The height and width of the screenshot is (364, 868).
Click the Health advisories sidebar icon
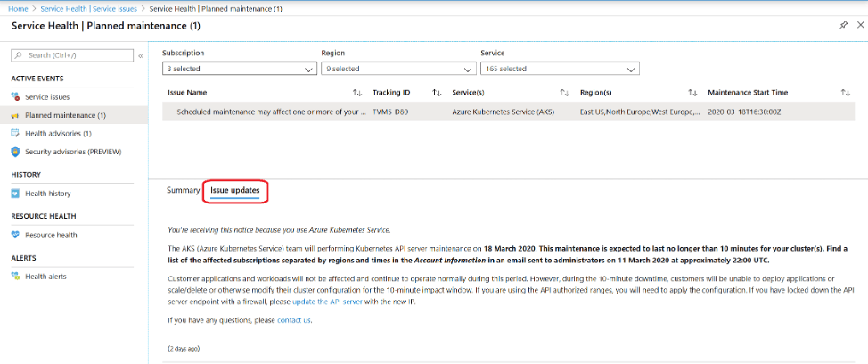15,134
